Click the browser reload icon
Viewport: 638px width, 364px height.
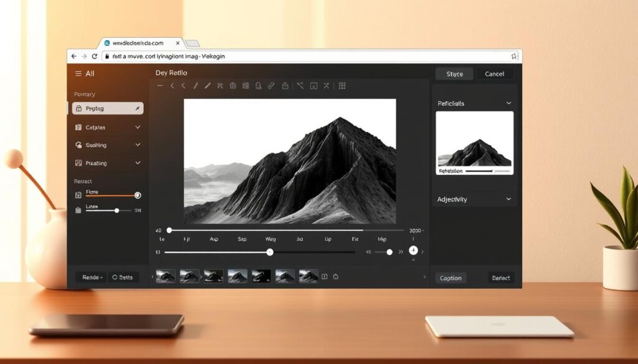pos(93,56)
